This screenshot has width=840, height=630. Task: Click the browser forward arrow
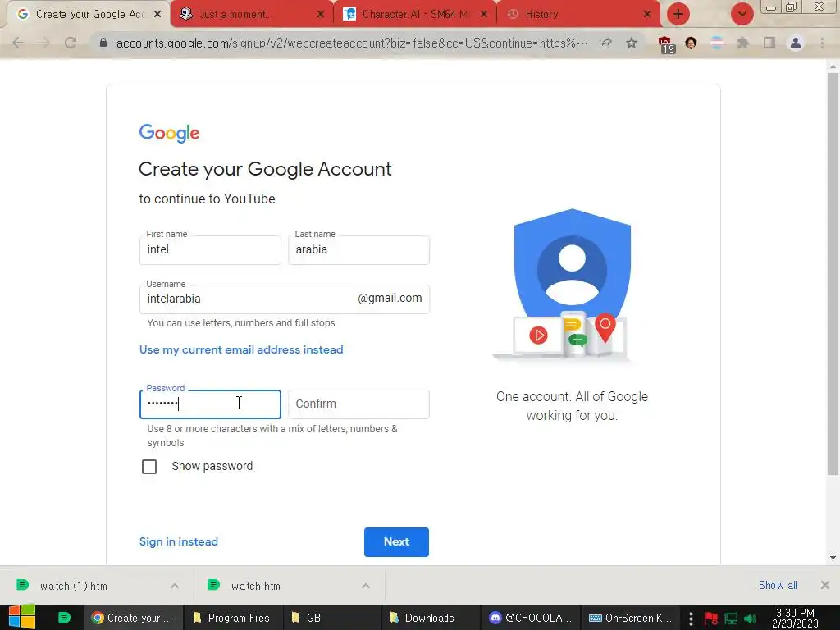pyautogui.click(x=44, y=43)
